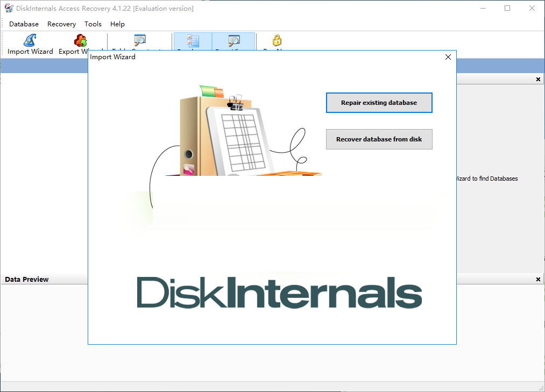Maximize the DiskInternals Access Recovery window
545x392 pixels.
coord(507,9)
